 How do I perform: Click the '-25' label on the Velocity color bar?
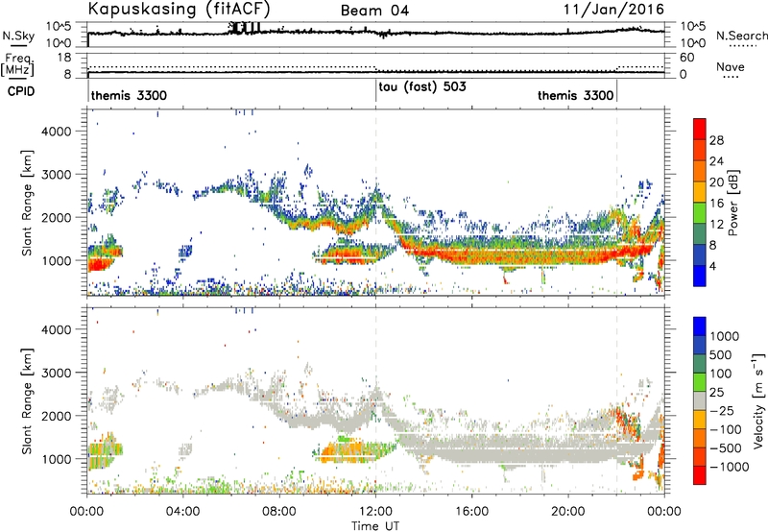(720, 410)
